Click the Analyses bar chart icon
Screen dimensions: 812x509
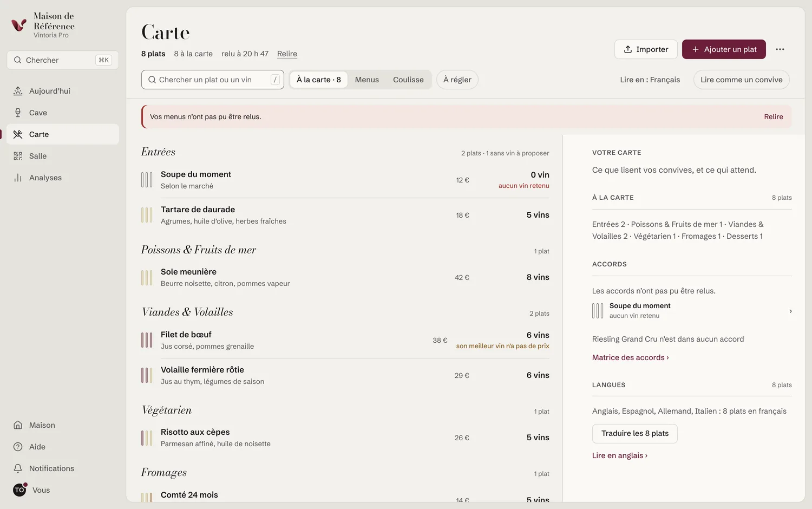pyautogui.click(x=18, y=178)
